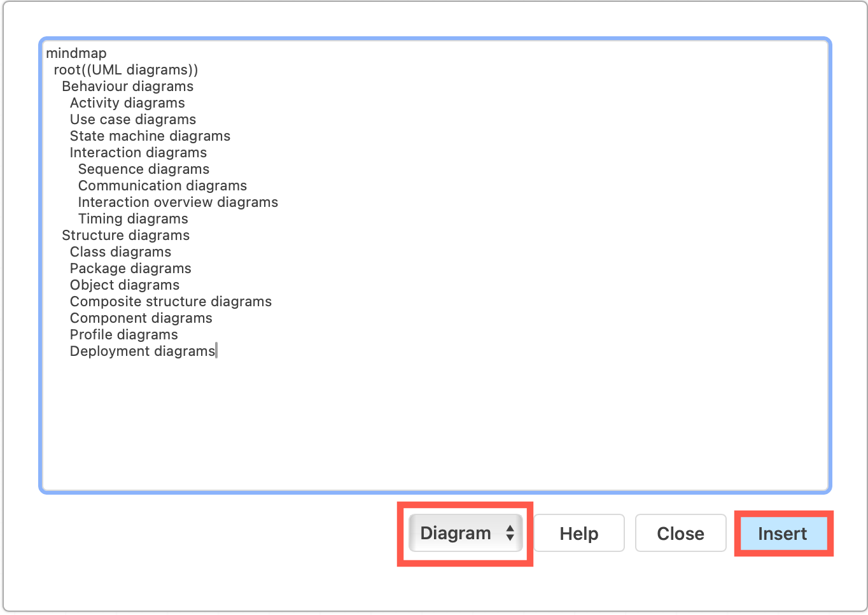The height and width of the screenshot is (615, 868).
Task: Click the Communication diagrams line
Action: click(x=162, y=185)
